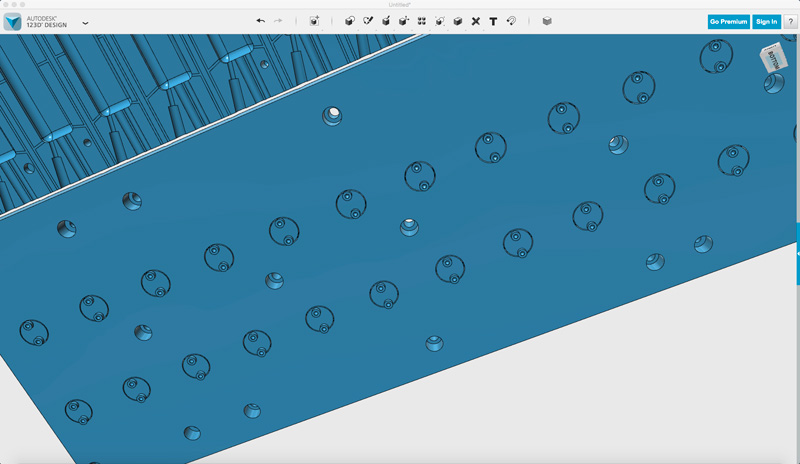Screen dimensions: 800x464
Task: Select the Text tool
Action: 493,21
